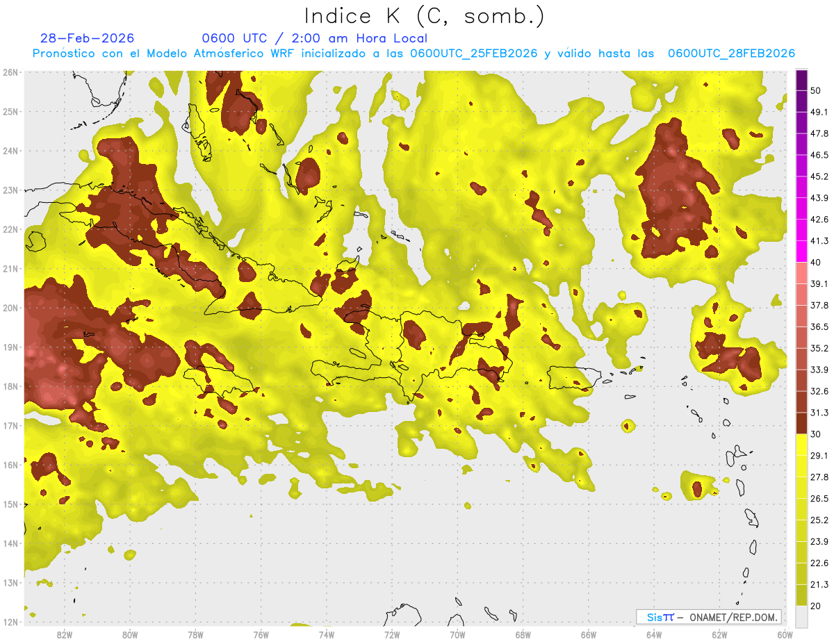834x644 pixels.
Task: Click the gray colorbar segment below 20
Action: click(802, 616)
